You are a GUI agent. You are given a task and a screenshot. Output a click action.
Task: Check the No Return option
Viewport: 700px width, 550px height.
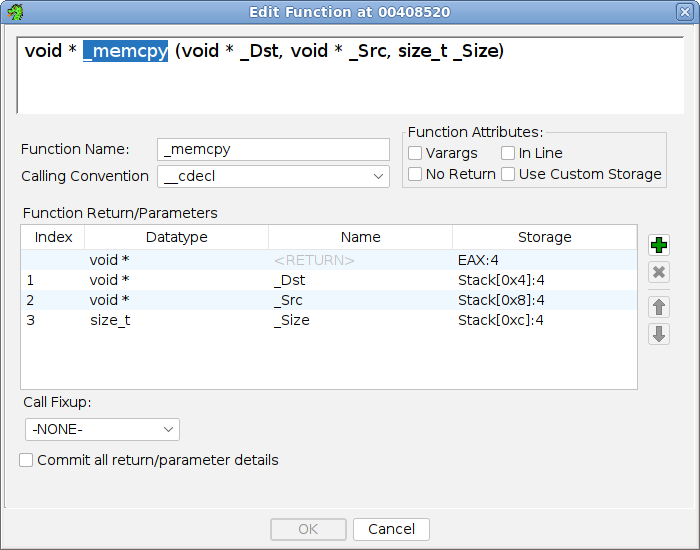pyautogui.click(x=415, y=174)
